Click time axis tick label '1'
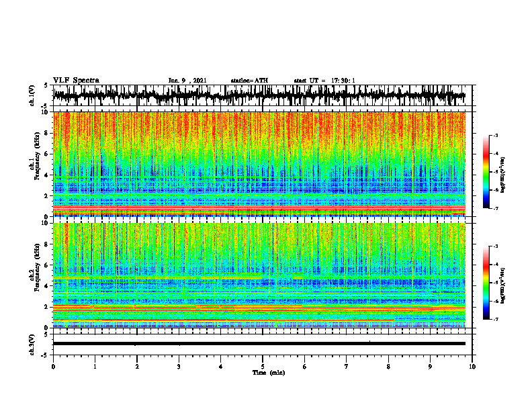 pyautogui.click(x=95, y=367)
